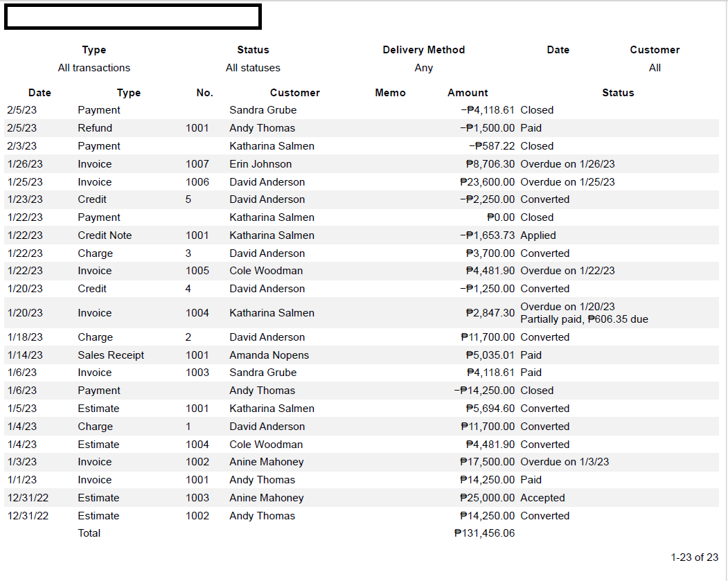
Task: Click the "1-23 of 23" page indicator
Action: pos(694,557)
